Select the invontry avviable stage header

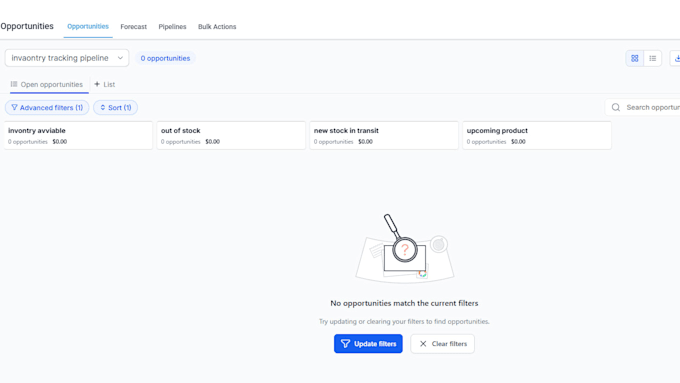(x=78, y=135)
